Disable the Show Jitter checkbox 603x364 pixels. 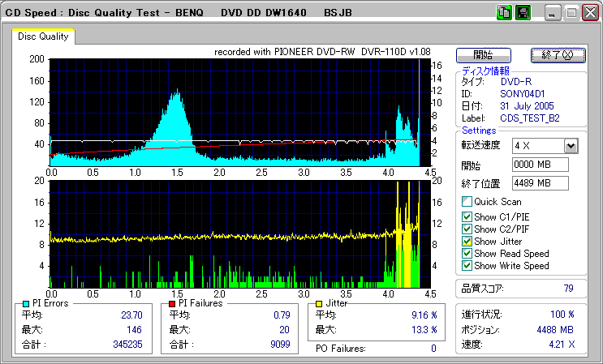467,241
